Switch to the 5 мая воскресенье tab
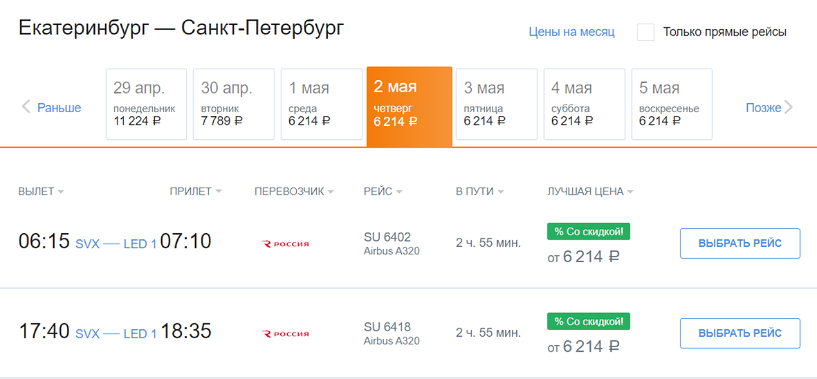817x379 pixels. click(672, 104)
